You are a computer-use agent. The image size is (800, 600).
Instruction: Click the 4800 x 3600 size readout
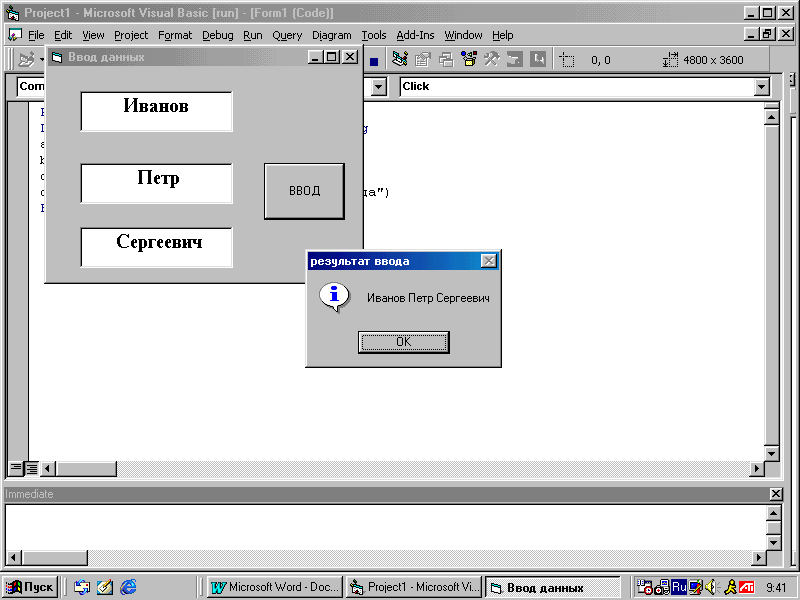(713, 60)
